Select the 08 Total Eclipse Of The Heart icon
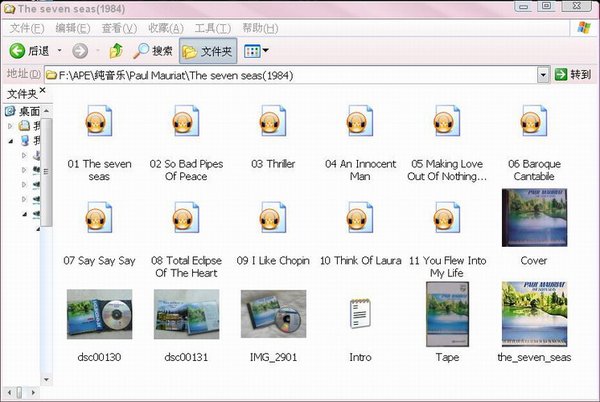Viewport: 600px width, 402px height. [x=186, y=217]
